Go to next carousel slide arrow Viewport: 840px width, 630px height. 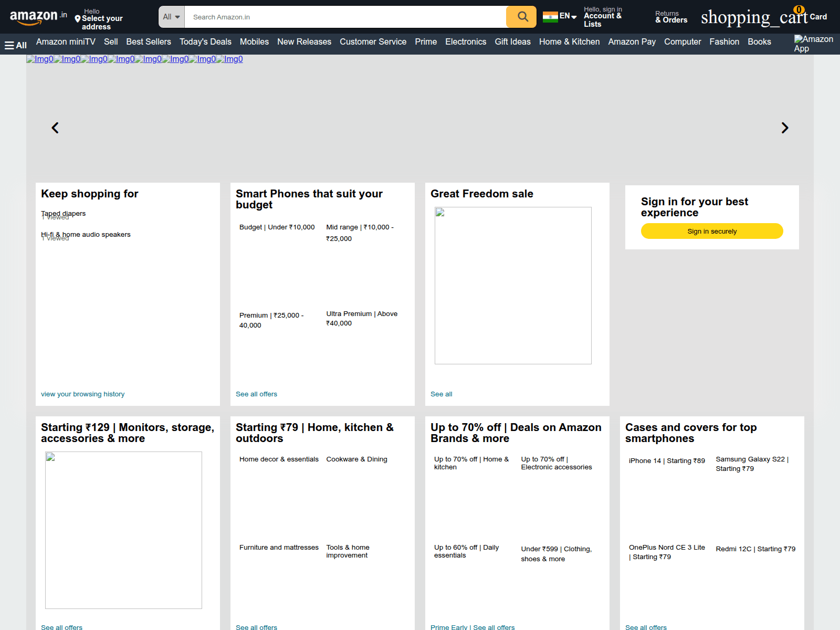(x=785, y=128)
